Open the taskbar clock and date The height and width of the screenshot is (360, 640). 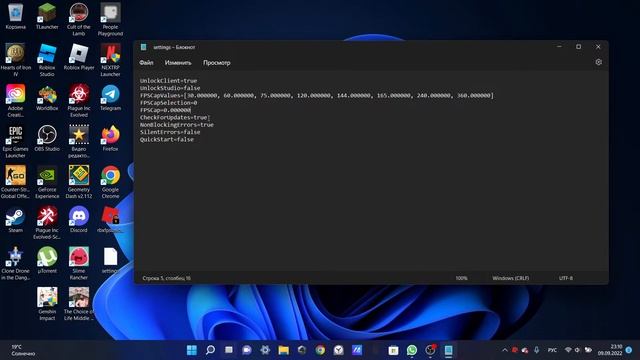pyautogui.click(x=610, y=350)
